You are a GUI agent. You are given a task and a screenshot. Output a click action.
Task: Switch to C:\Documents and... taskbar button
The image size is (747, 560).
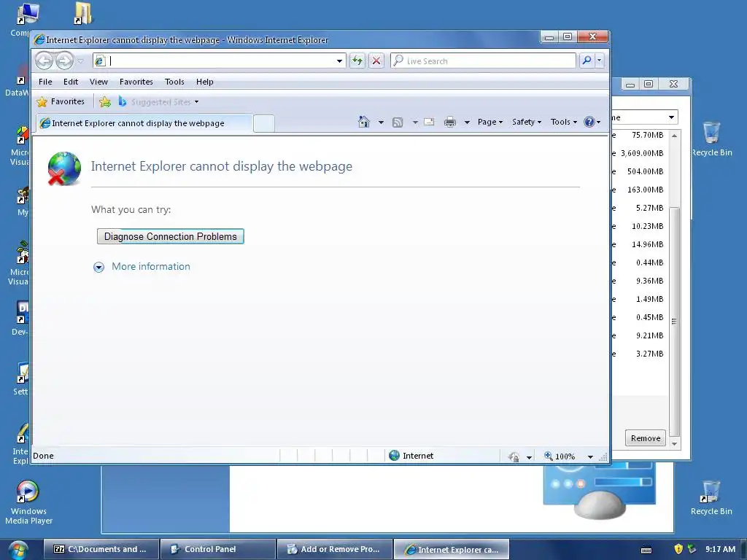coord(101,549)
